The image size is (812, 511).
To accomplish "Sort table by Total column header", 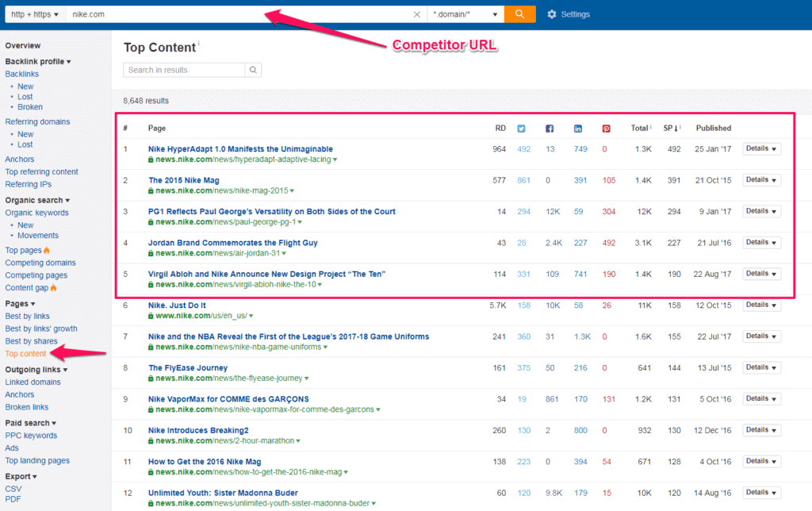I will tap(641, 128).
